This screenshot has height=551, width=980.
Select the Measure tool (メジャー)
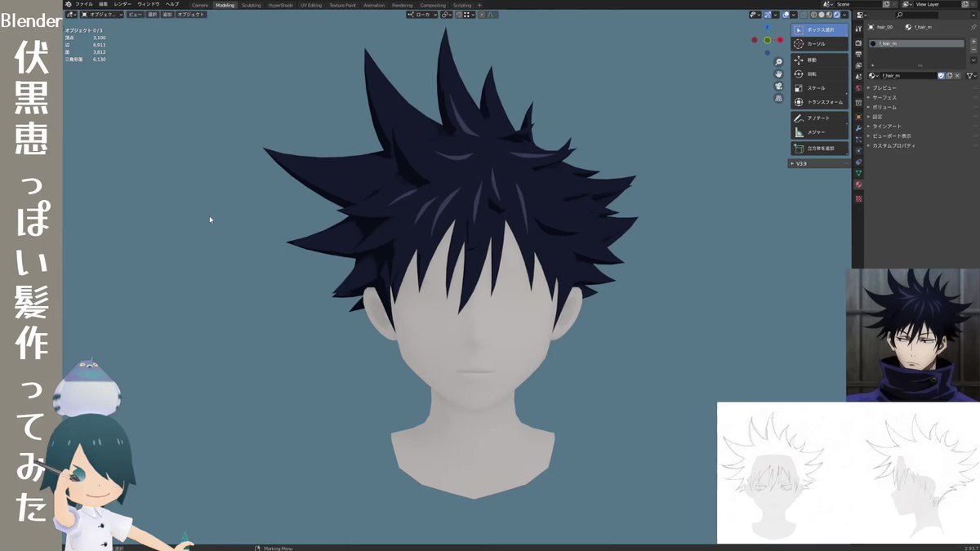pos(819,131)
